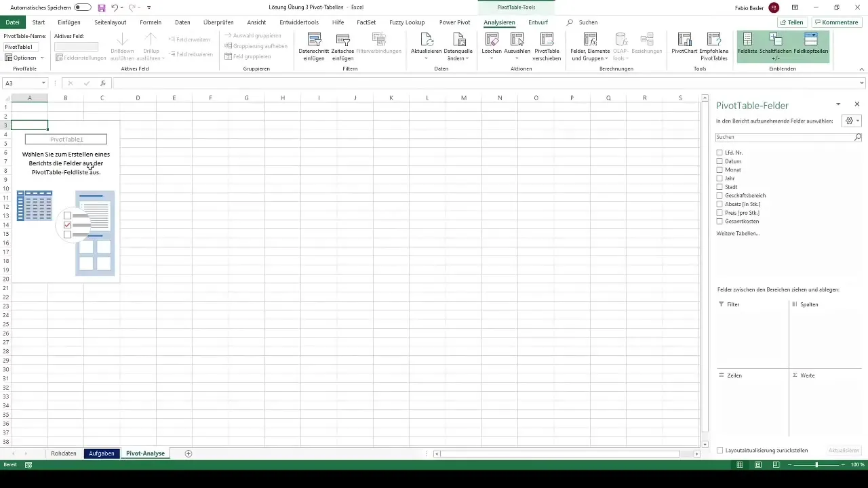
Task: Close the PivotTable-Felder pane
Action: (857, 104)
